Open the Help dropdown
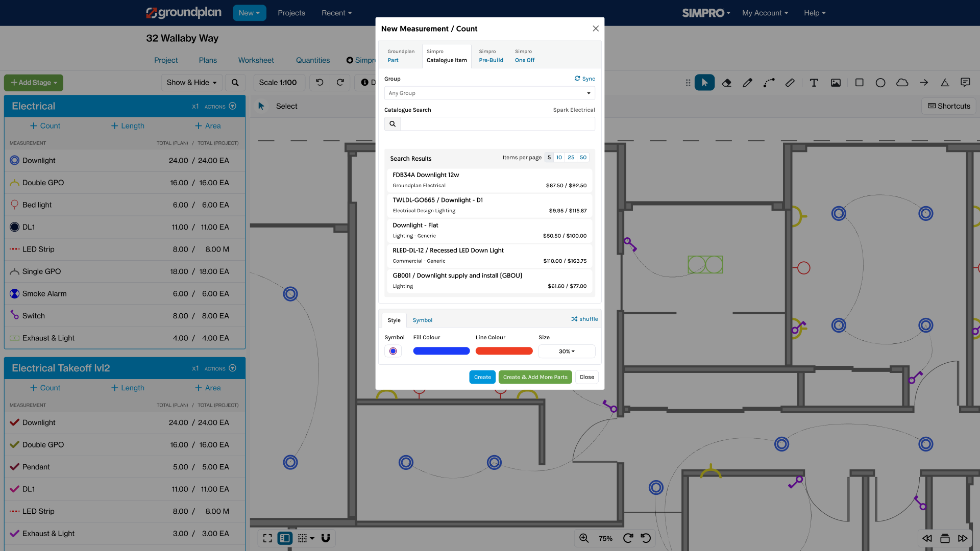980x551 pixels. click(815, 13)
